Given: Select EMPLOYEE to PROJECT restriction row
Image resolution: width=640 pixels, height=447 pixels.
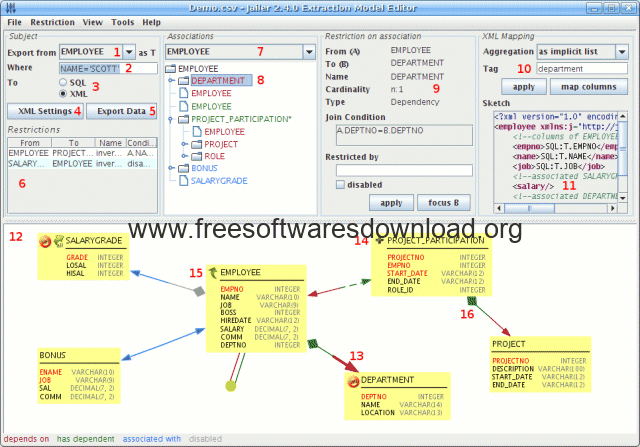Looking at the screenshot, I should pyautogui.click(x=82, y=153).
